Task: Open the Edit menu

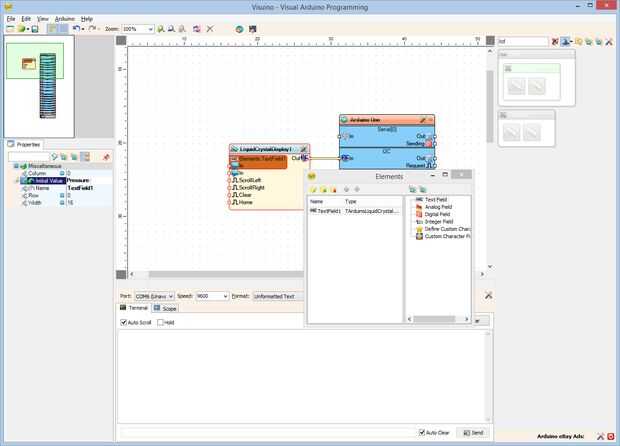Action: tap(26, 19)
